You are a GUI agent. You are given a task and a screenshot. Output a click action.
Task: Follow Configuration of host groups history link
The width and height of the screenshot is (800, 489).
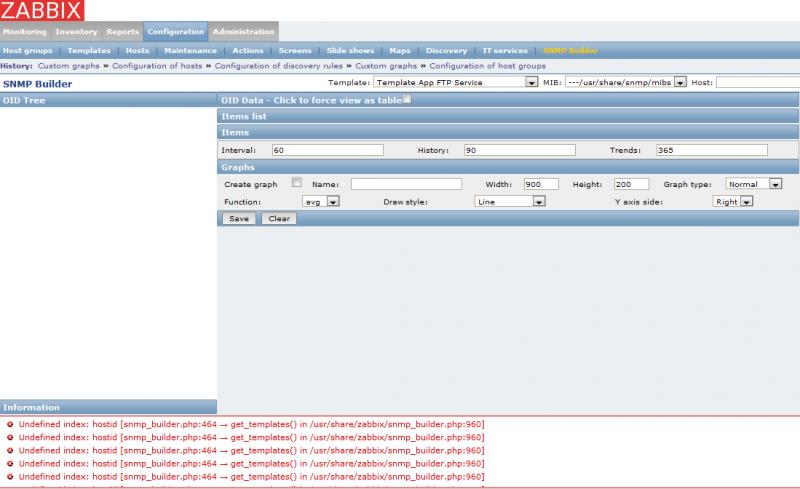(487, 66)
